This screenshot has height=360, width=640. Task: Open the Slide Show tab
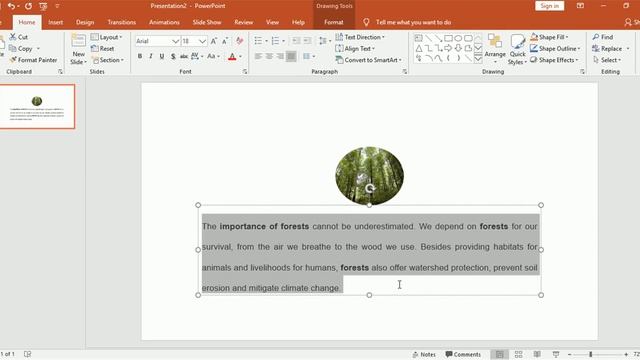coord(207,22)
